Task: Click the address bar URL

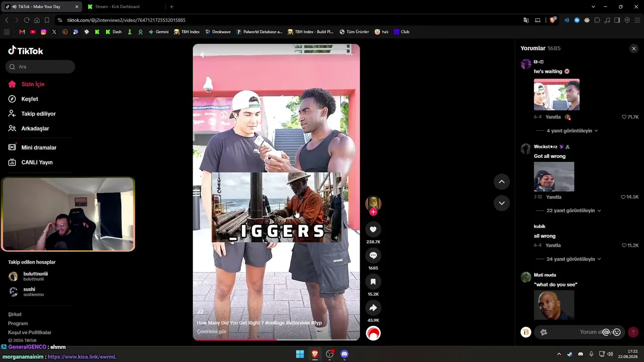Action: [x=126, y=20]
